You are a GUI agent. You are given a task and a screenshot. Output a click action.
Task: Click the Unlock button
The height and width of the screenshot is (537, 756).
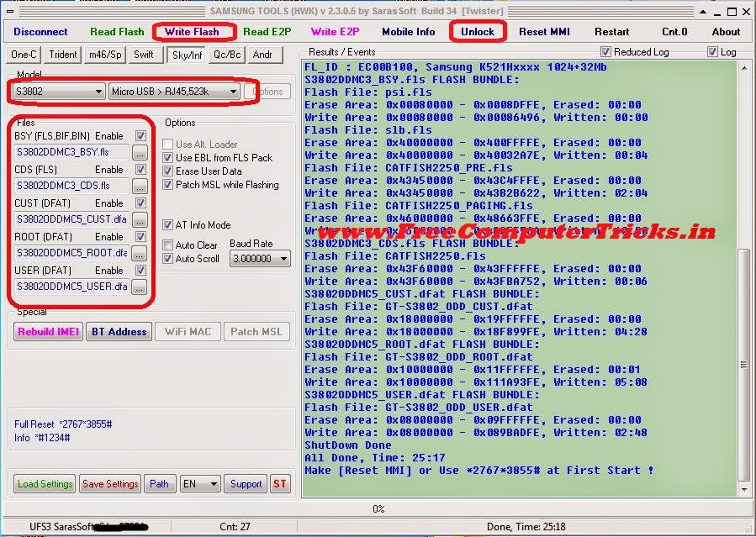coord(478,32)
